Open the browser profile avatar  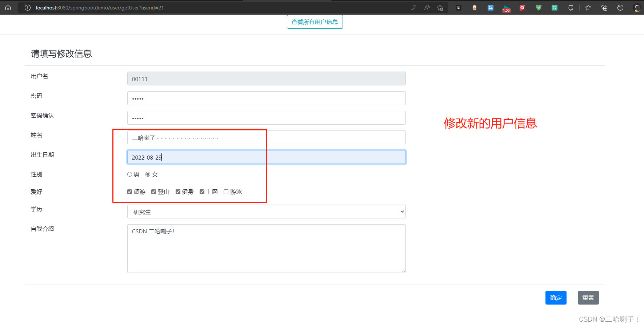(x=637, y=8)
